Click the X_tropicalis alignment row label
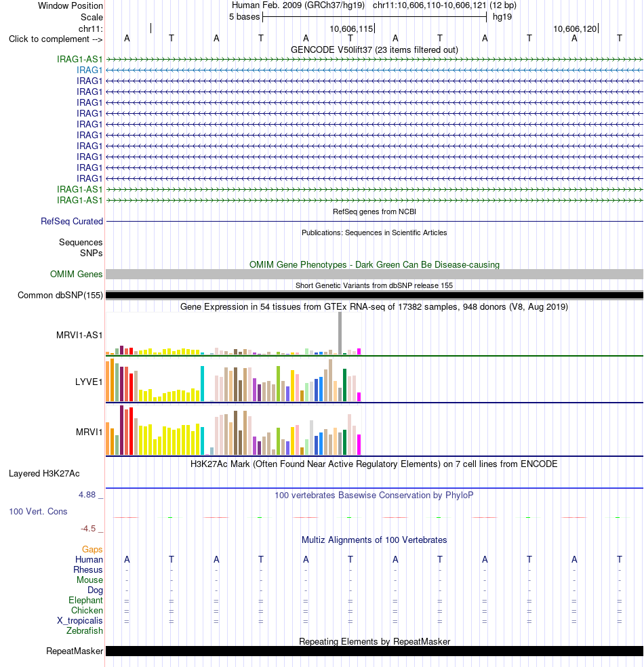Viewport: 644px width, 667px height. tap(80, 621)
